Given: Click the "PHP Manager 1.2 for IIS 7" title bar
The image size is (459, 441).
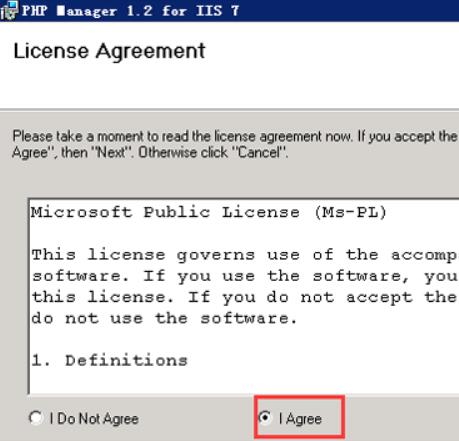Looking at the screenshot, I should point(229,10).
